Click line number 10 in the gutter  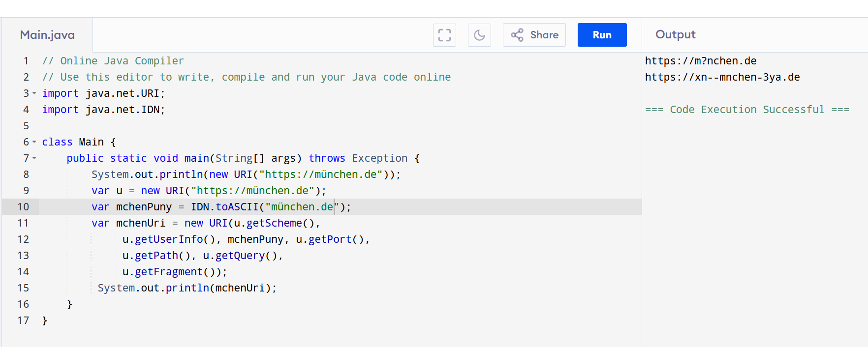click(x=23, y=207)
